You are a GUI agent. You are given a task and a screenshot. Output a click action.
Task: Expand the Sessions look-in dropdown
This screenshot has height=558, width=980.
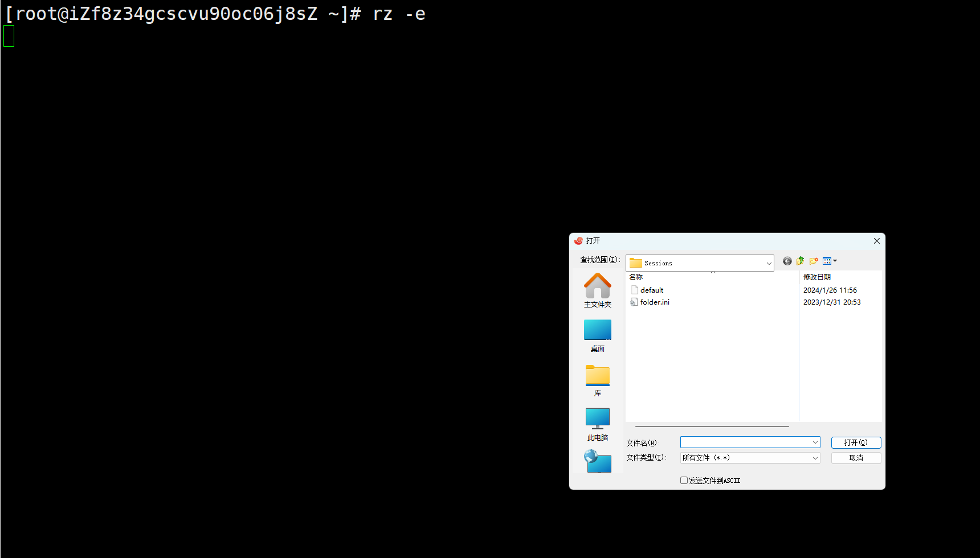pyautogui.click(x=769, y=263)
